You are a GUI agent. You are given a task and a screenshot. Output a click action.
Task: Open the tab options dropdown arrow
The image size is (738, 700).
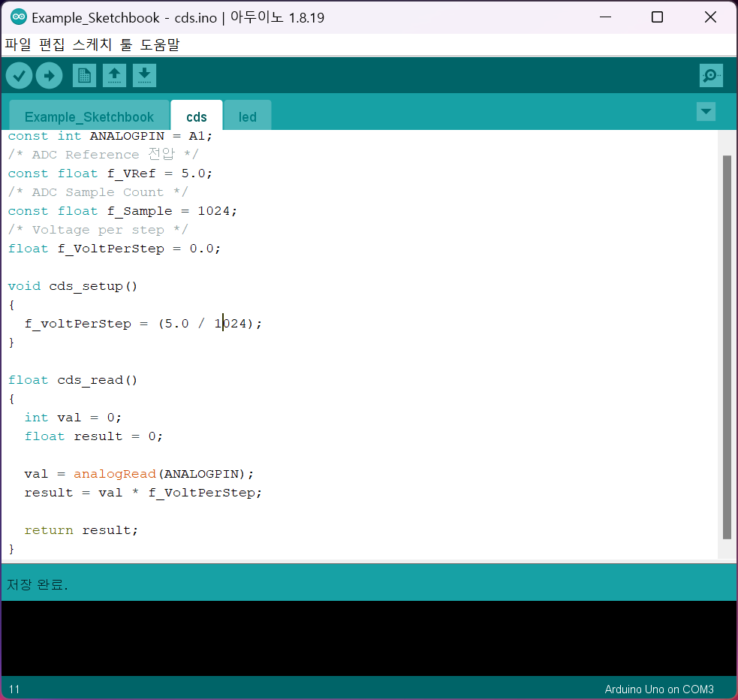tap(706, 112)
